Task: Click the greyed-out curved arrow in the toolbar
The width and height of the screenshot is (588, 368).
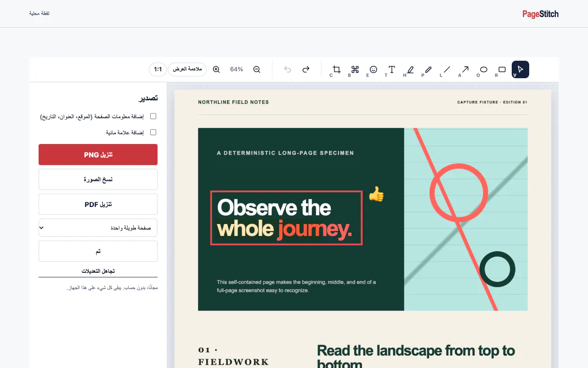Action: coord(288,69)
